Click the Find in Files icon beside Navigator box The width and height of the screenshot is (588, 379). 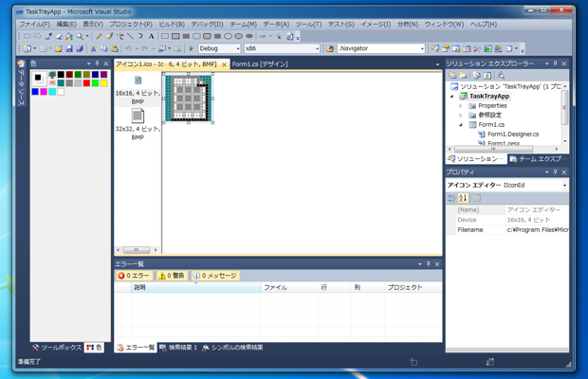[x=330, y=48]
